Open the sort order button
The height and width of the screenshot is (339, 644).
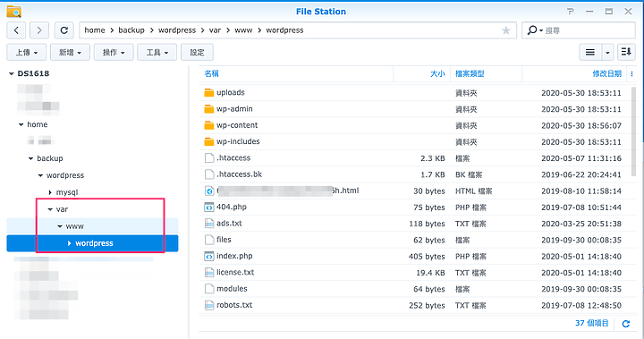[626, 52]
